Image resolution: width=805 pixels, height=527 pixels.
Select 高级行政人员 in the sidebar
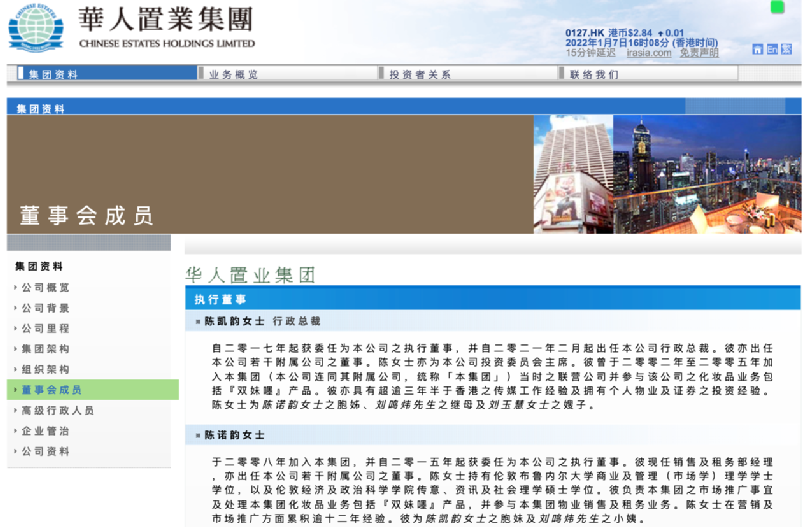[x=58, y=410]
